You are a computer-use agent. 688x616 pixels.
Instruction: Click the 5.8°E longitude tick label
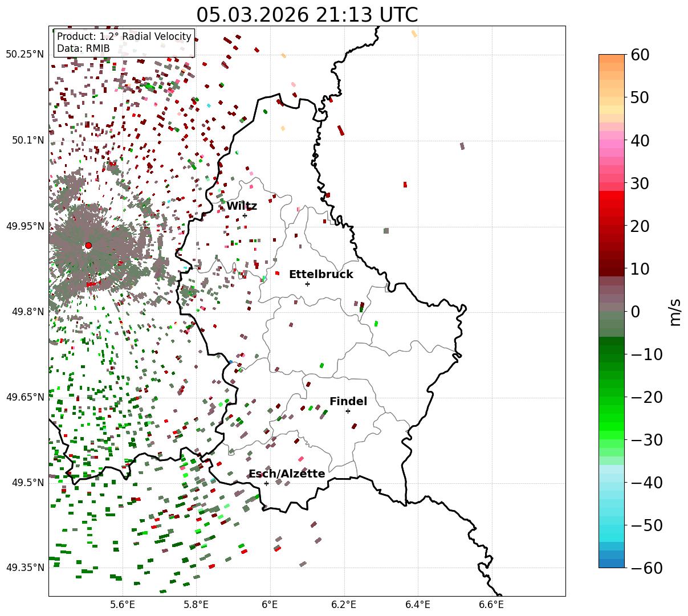tap(196, 605)
